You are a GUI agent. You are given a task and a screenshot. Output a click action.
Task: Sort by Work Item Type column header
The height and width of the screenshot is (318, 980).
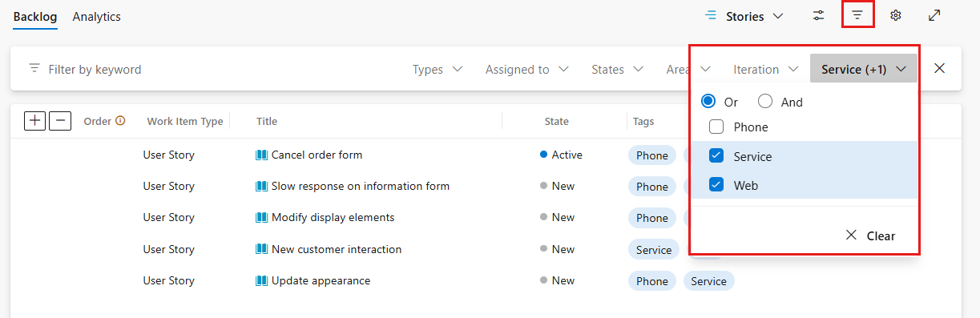185,121
